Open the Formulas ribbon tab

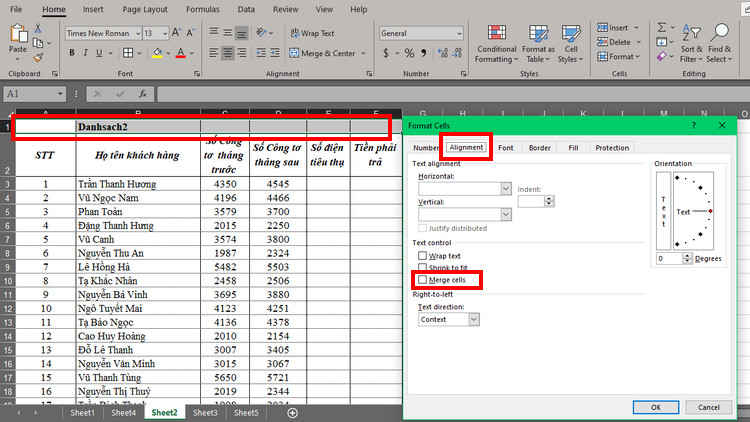click(x=203, y=9)
